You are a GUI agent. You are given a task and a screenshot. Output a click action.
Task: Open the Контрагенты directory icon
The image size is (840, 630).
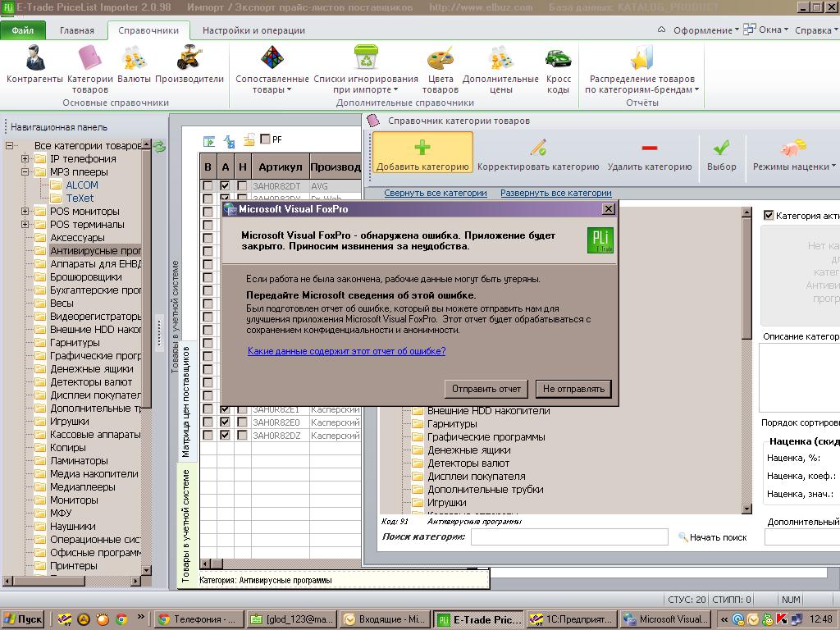tap(34, 58)
